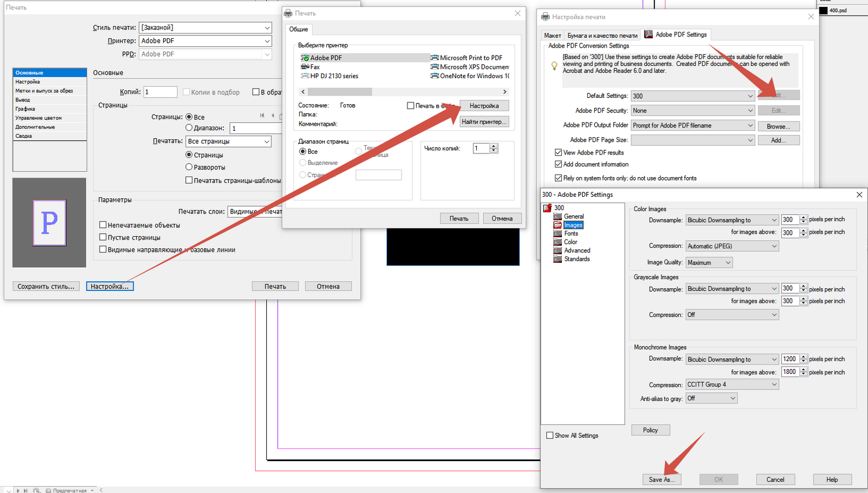Image resolution: width=868 pixels, height=493 pixels.
Task: Click the first-page navigation arrow in Страницы
Action: [262, 116]
